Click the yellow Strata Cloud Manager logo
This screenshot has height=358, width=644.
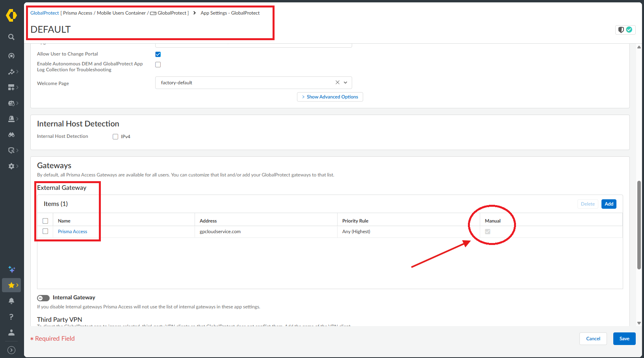point(11,15)
